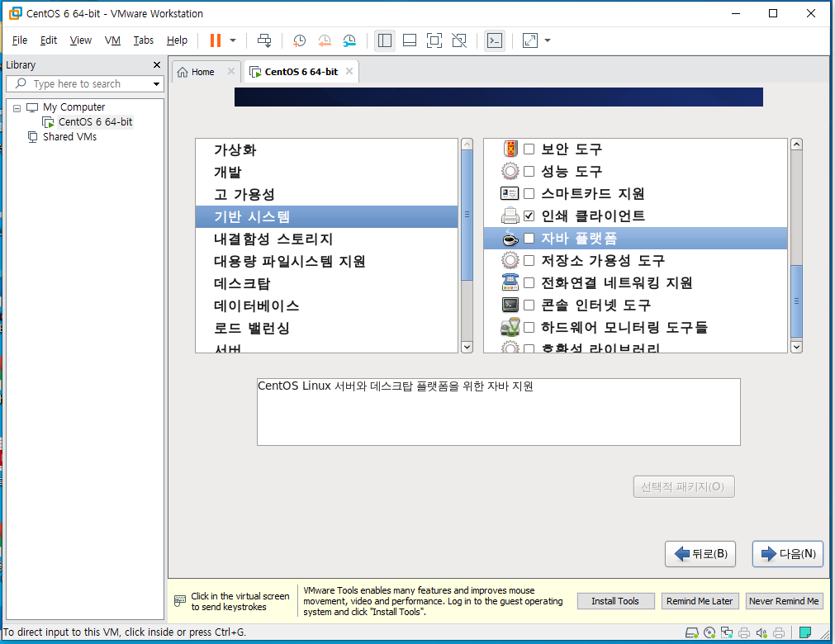835x644 pixels.
Task: Close the Library panel
Action: 157,65
